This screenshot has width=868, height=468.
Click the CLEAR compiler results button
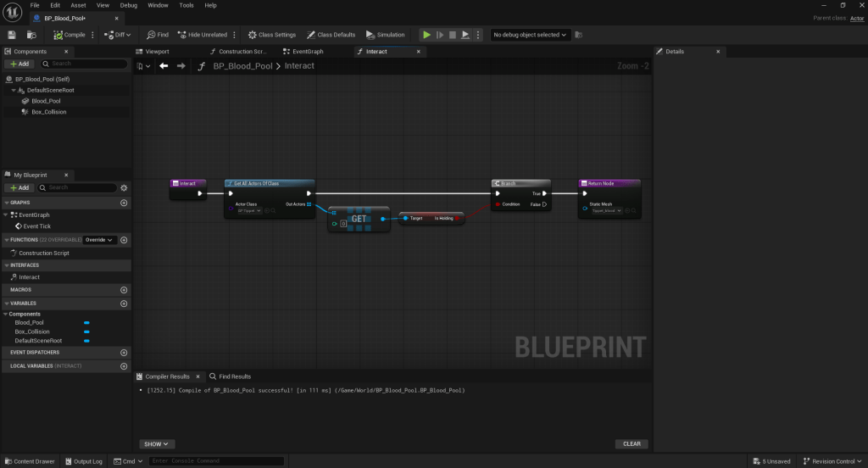point(632,444)
